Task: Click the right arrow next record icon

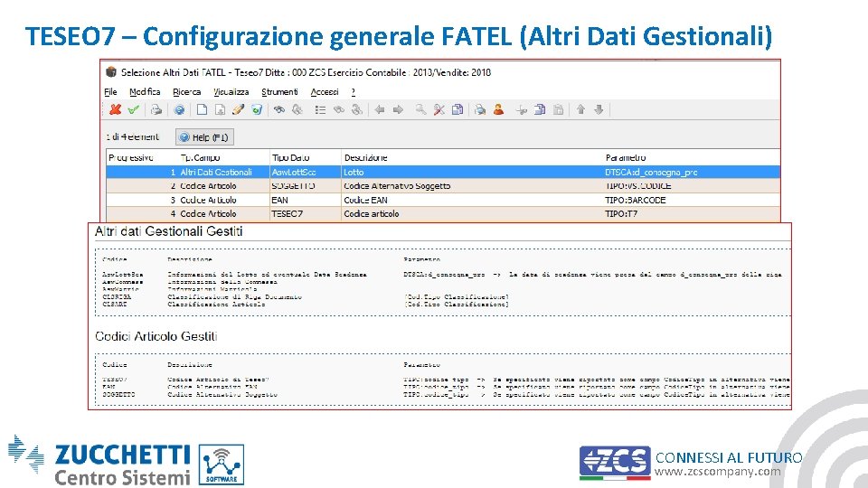Action: point(398,109)
